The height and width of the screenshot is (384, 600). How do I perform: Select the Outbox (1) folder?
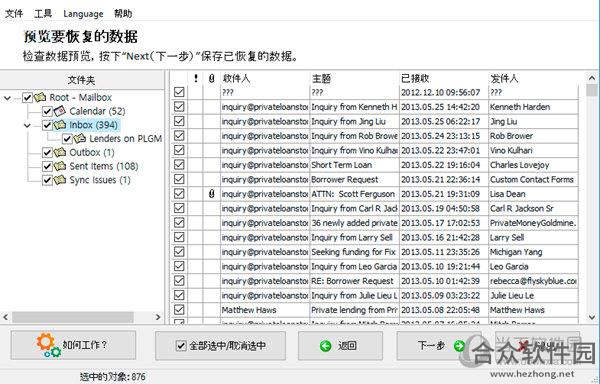(92, 153)
